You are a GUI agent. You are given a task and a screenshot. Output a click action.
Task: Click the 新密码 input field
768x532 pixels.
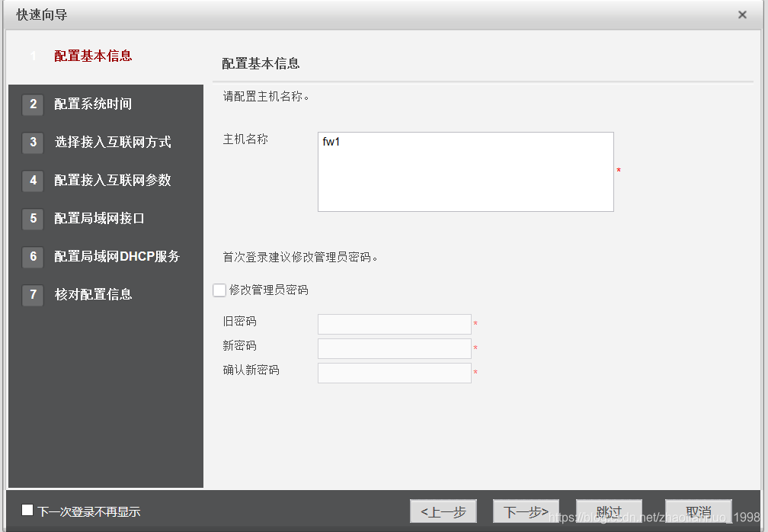click(x=395, y=349)
